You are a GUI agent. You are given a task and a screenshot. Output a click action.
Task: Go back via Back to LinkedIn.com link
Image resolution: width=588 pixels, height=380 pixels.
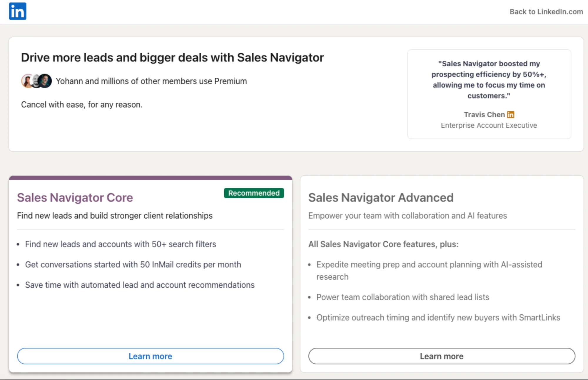[x=546, y=12]
